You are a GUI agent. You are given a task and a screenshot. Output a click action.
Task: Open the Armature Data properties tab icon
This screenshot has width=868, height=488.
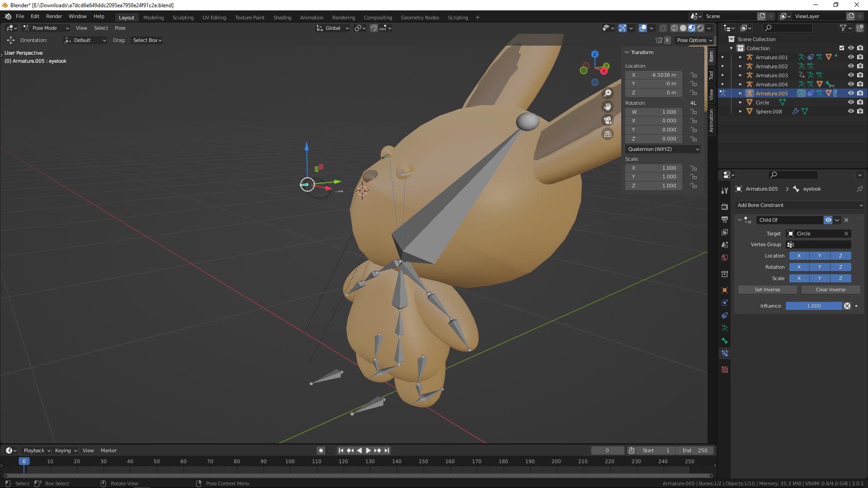[x=725, y=328]
